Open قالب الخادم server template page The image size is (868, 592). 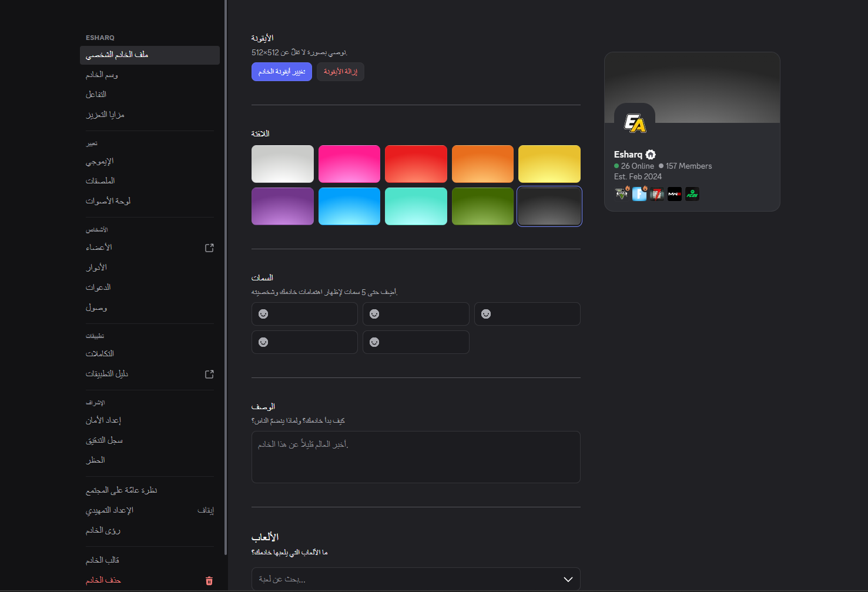click(150, 561)
